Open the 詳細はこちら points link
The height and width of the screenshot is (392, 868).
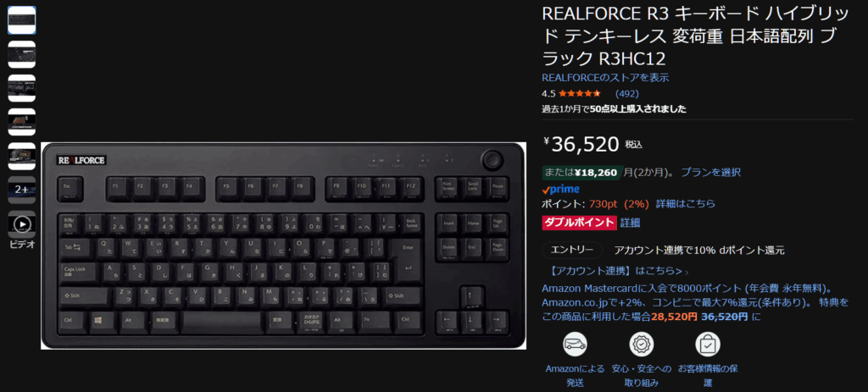pyautogui.click(x=685, y=203)
